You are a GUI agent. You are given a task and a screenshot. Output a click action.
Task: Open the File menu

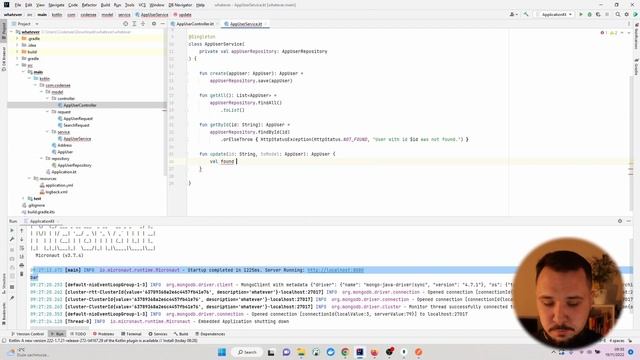click(x=18, y=5)
